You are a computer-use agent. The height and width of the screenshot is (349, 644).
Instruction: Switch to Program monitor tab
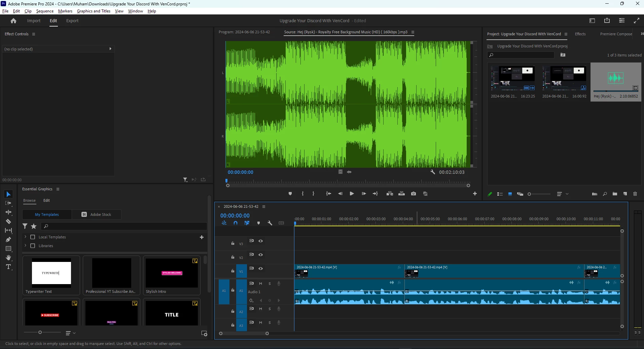coord(244,32)
